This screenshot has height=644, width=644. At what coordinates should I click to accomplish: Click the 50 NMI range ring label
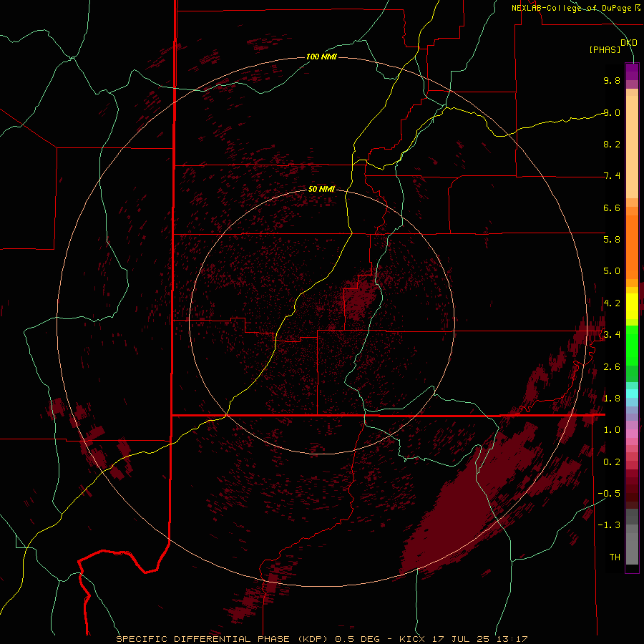[321, 189]
